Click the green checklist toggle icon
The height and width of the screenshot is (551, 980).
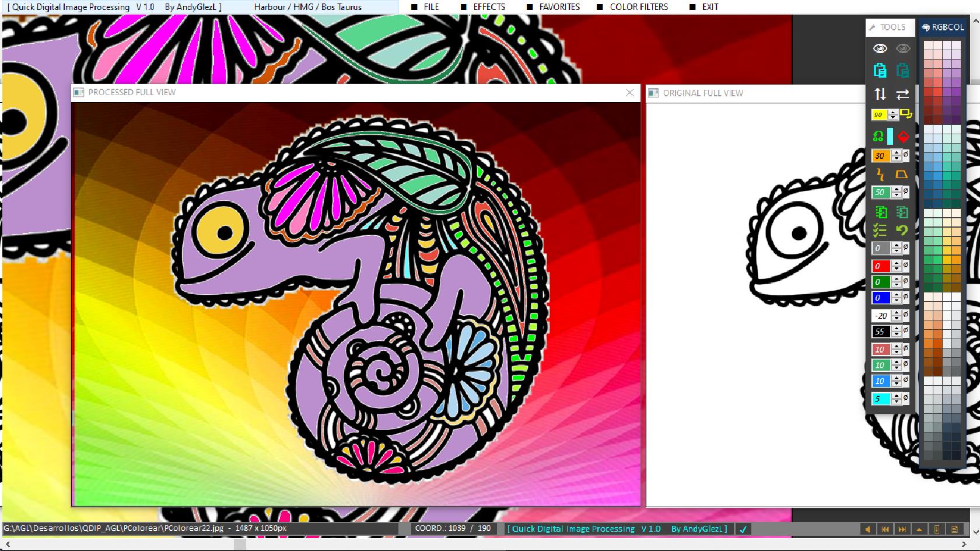click(879, 230)
